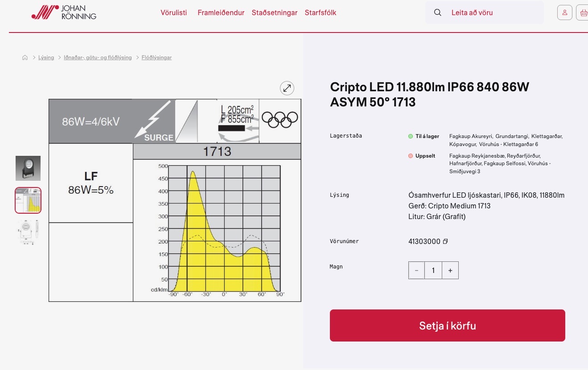The image size is (588, 370).
Task: Decrease quantity with the minus button
Action: [x=417, y=270]
